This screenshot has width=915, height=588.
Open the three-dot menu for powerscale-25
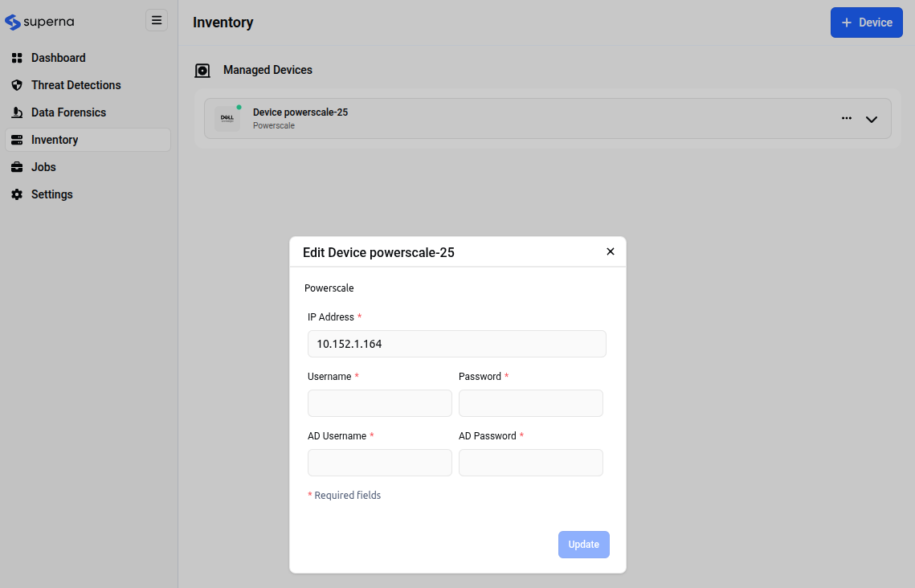847,118
